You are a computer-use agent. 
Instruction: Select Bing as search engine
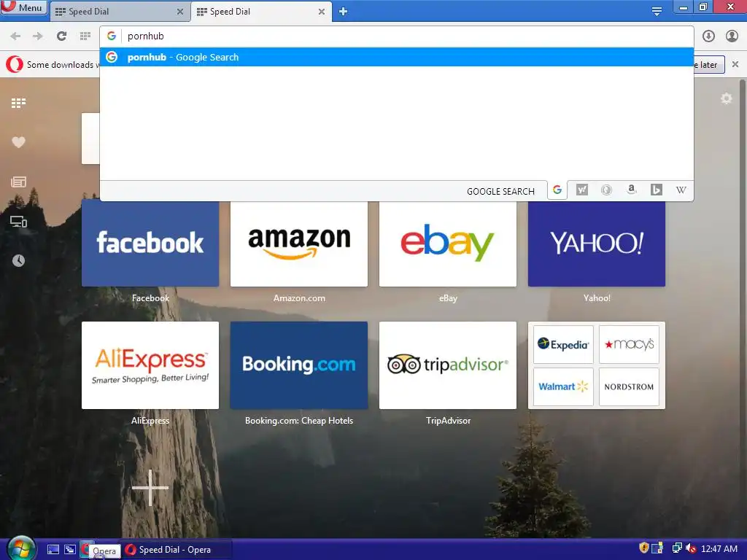pyautogui.click(x=656, y=190)
